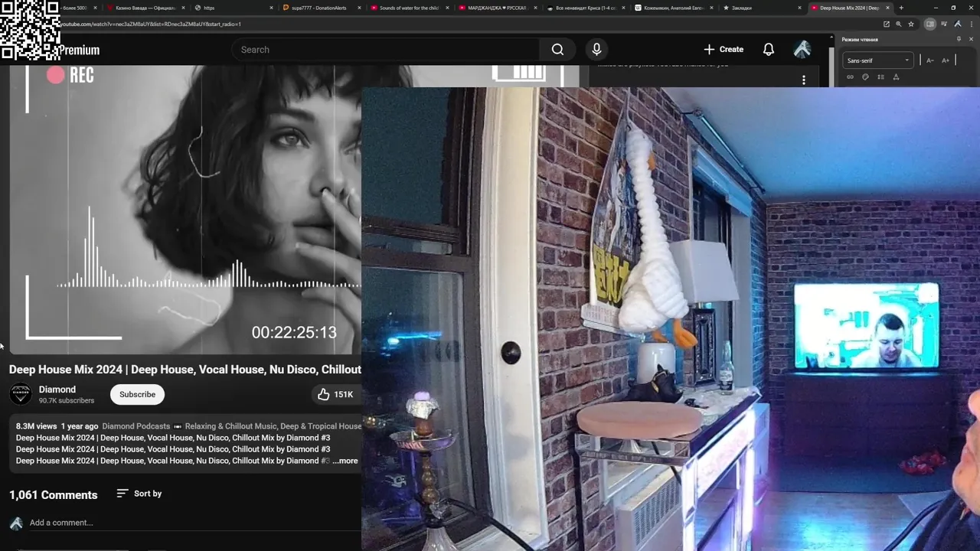Toggle links in reading mode
The image size is (980, 551).
[x=850, y=77]
